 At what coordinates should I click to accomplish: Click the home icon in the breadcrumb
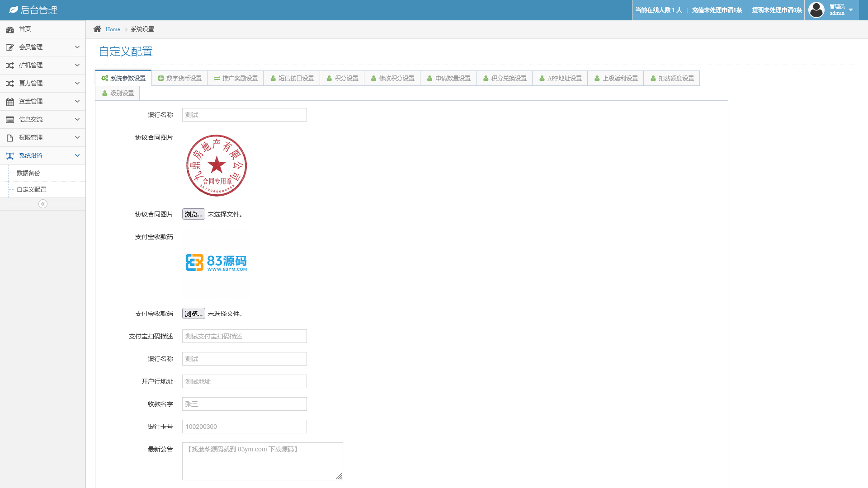click(x=97, y=29)
